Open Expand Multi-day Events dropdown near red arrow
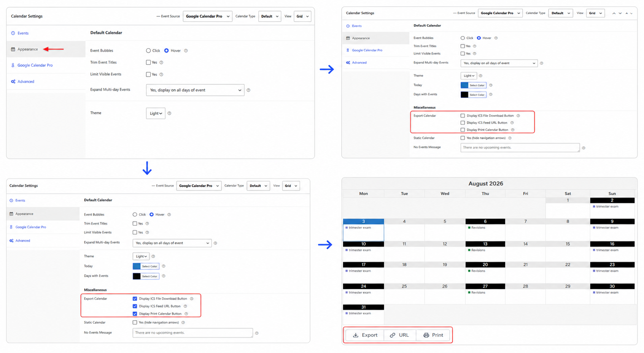The image size is (644, 353). pos(195,90)
